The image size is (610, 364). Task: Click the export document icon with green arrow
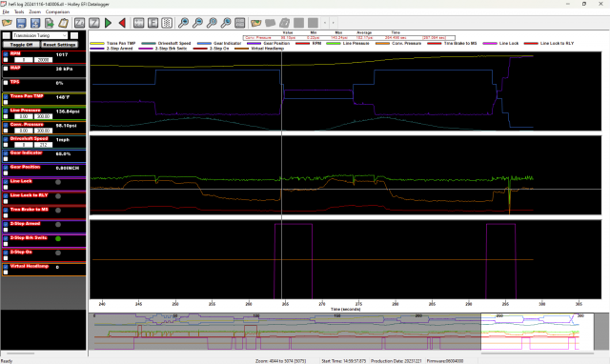click(x=50, y=23)
